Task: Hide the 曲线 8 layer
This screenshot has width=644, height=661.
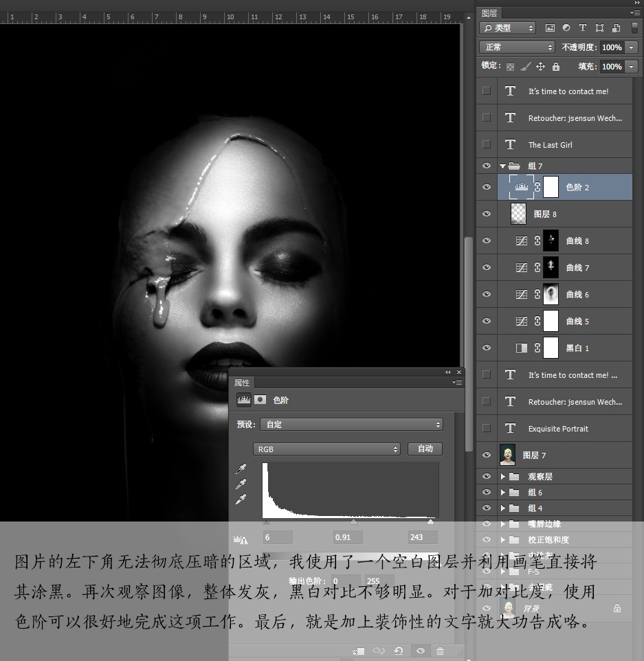Action: click(487, 240)
